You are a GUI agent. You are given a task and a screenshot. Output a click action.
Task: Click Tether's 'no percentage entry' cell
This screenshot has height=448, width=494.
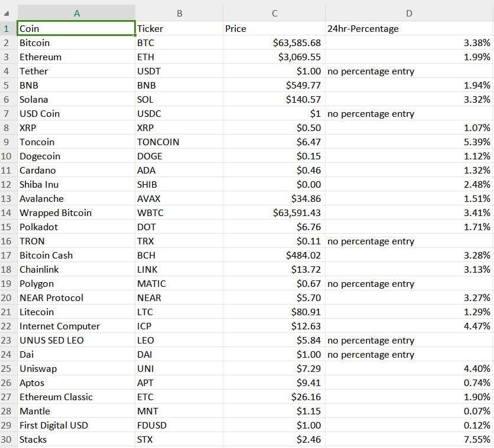[x=409, y=71]
